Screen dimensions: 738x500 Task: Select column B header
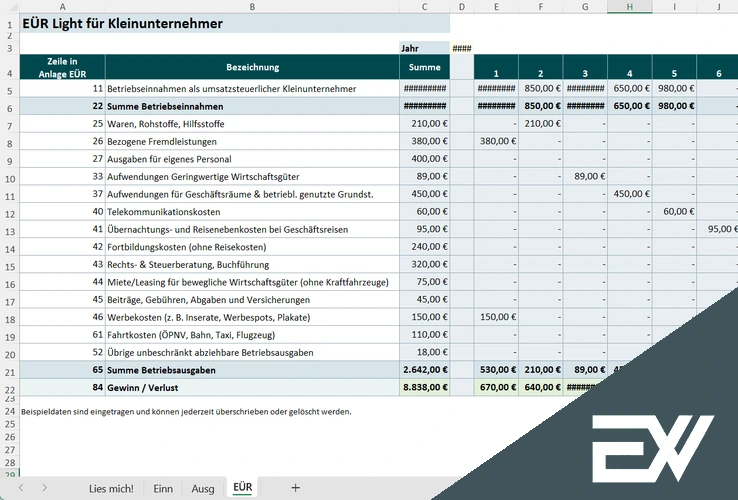(252, 7)
